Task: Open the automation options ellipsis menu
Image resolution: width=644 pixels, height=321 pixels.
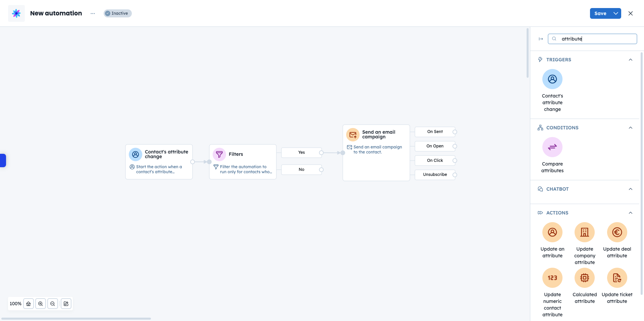Action: pos(93,13)
